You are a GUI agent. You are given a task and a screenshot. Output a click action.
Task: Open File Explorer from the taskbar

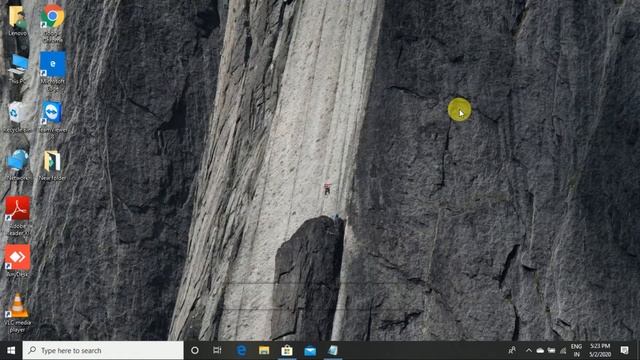coord(264,351)
